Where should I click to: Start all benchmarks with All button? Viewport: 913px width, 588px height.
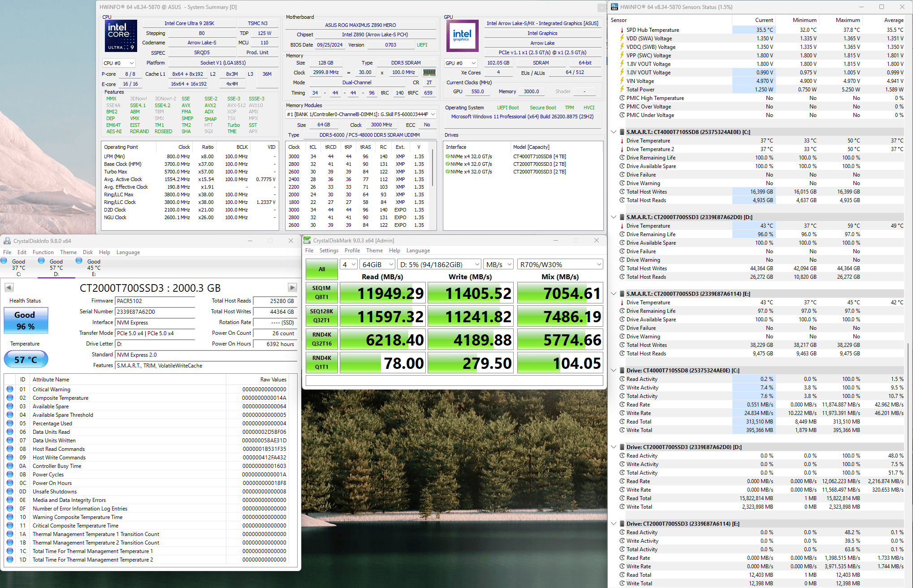pyautogui.click(x=322, y=269)
